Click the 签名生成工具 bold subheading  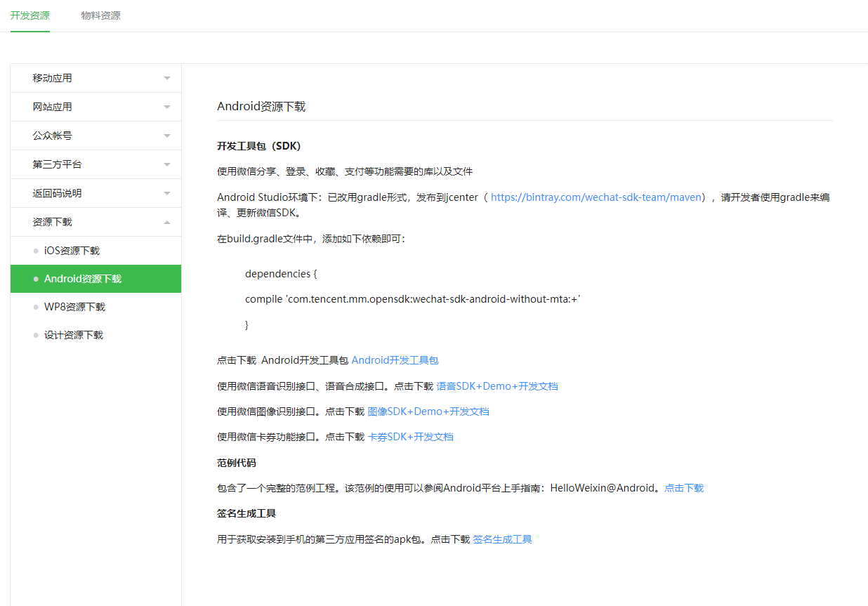coord(246,513)
